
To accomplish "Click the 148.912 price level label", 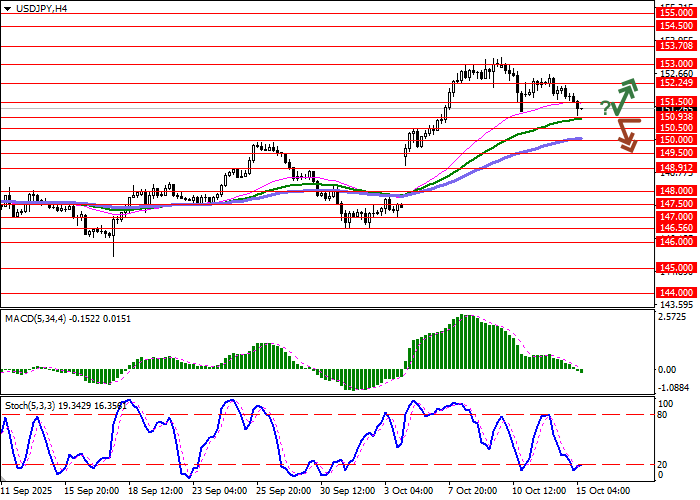I will [676, 168].
